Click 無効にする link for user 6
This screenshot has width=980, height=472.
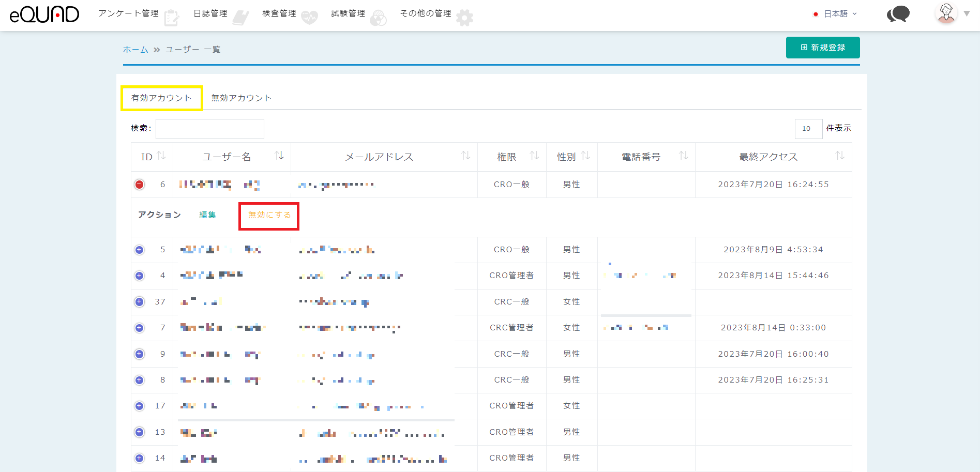[x=269, y=215]
